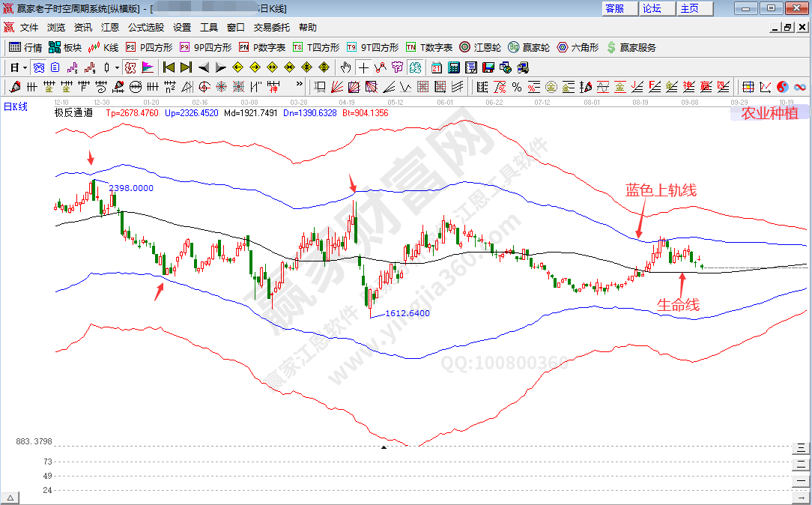Click the 论坛 forum button

click(x=652, y=8)
